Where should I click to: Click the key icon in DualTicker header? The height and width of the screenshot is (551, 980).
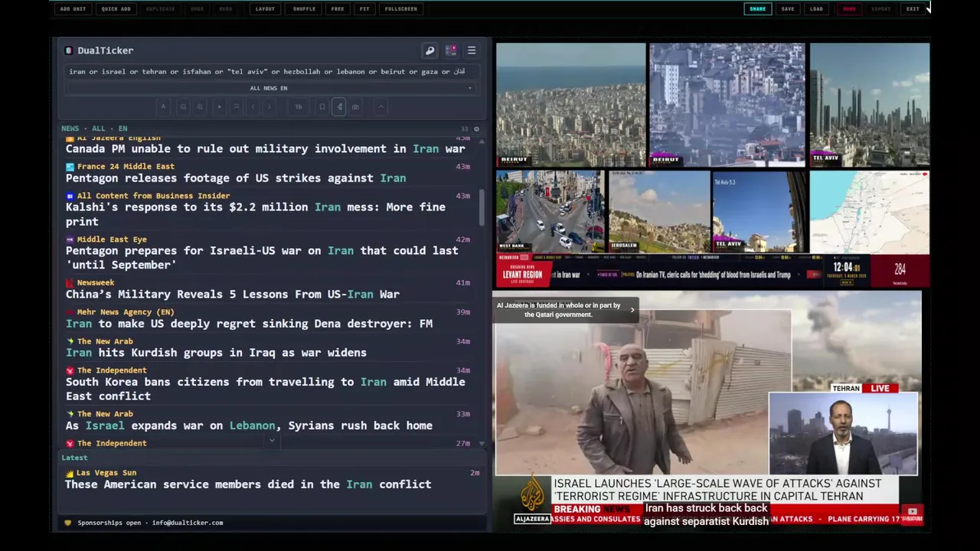(430, 51)
